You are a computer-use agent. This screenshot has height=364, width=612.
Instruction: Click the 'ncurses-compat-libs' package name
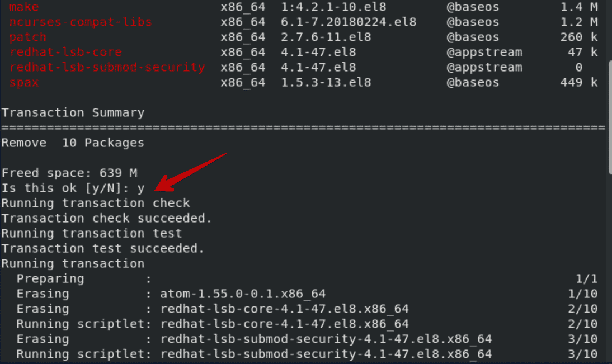(81, 22)
